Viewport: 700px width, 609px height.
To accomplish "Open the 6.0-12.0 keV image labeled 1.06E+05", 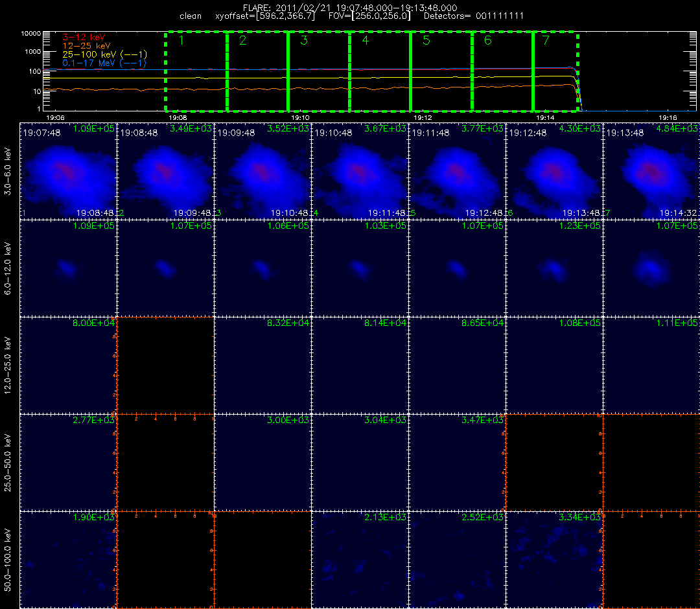I will point(263,269).
